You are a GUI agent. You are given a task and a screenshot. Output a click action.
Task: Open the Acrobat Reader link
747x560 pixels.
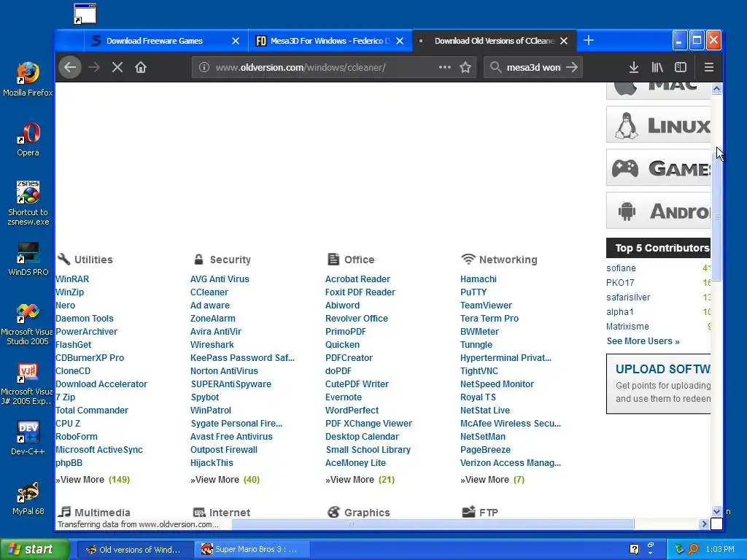coord(357,279)
